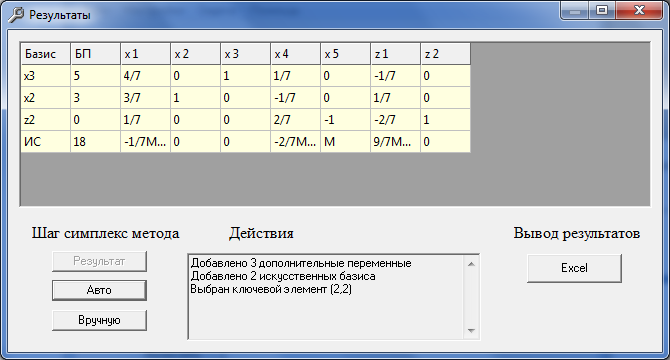Select the z 2 column header
Screen dimensions: 670x360
(x=445, y=54)
